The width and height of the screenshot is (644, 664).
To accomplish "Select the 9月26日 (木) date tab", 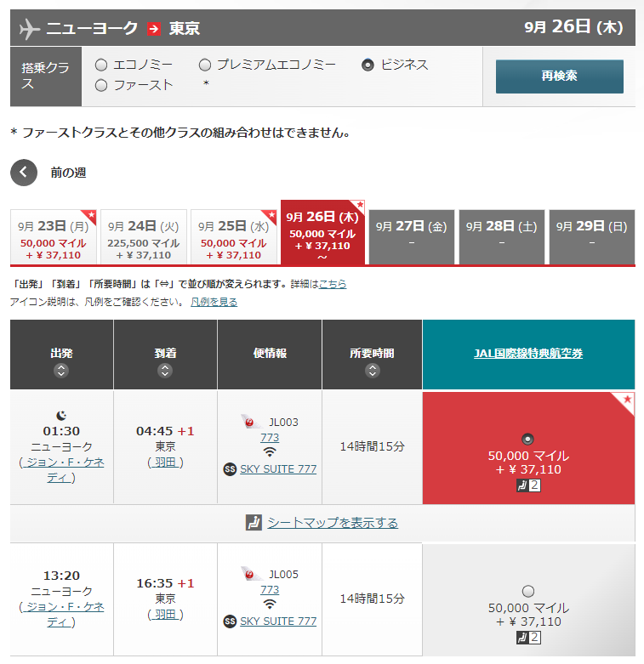I will [322, 232].
